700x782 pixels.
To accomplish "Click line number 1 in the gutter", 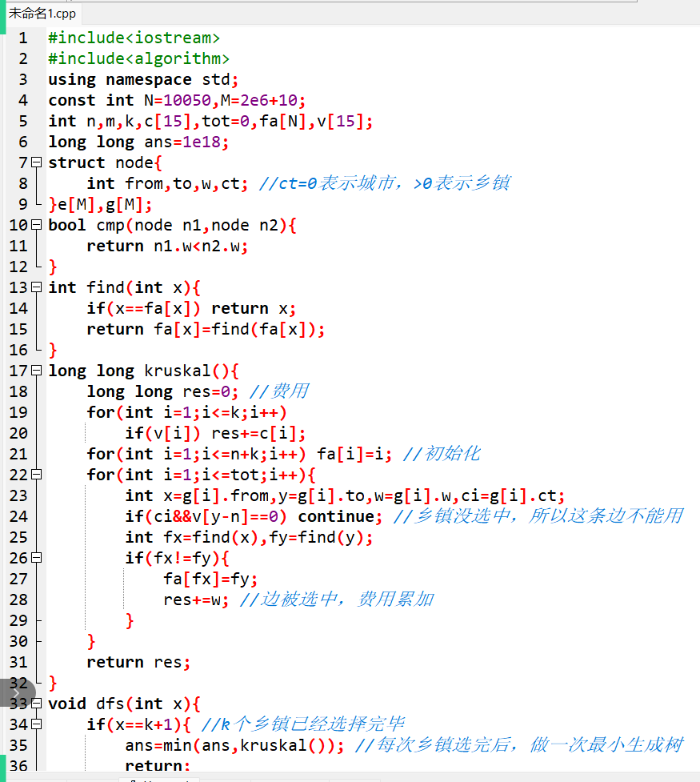I will tap(22, 38).
